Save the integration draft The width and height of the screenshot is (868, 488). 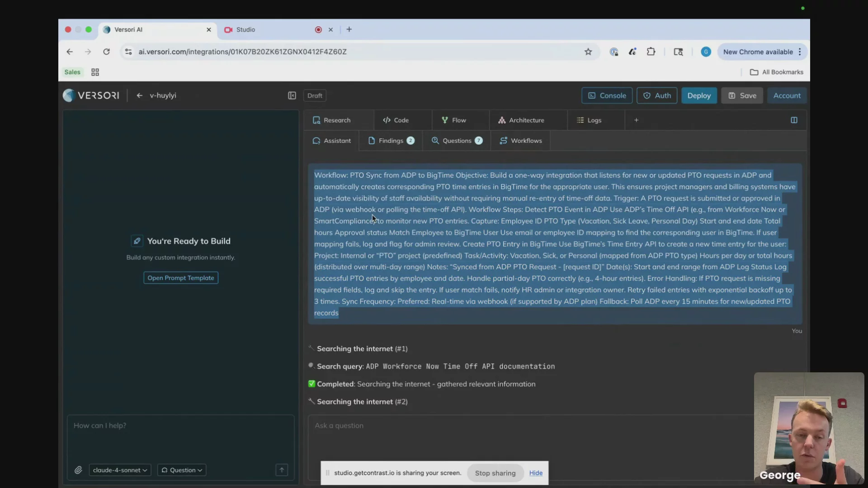point(742,96)
